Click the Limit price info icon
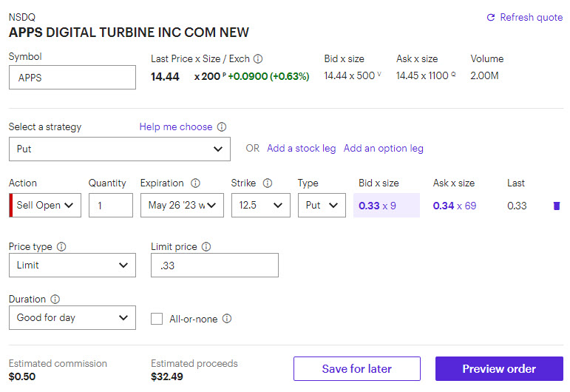 206,247
